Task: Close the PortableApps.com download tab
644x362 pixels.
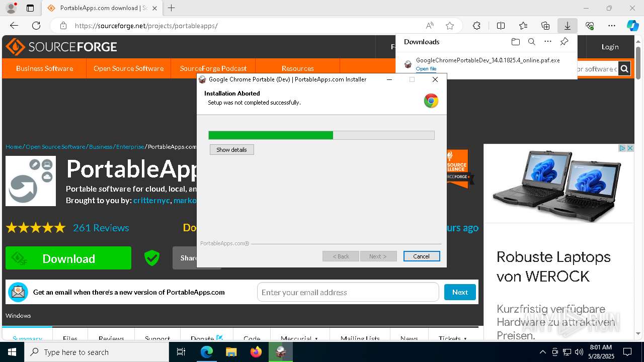Action: tap(154, 8)
